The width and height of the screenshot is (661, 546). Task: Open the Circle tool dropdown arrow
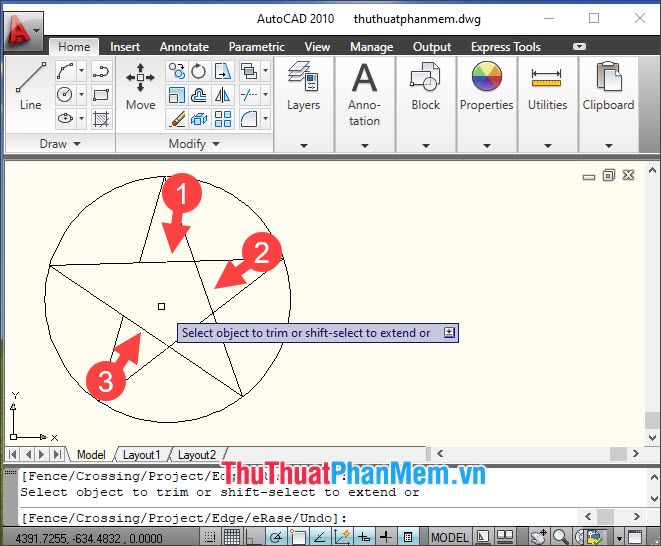tap(81, 94)
